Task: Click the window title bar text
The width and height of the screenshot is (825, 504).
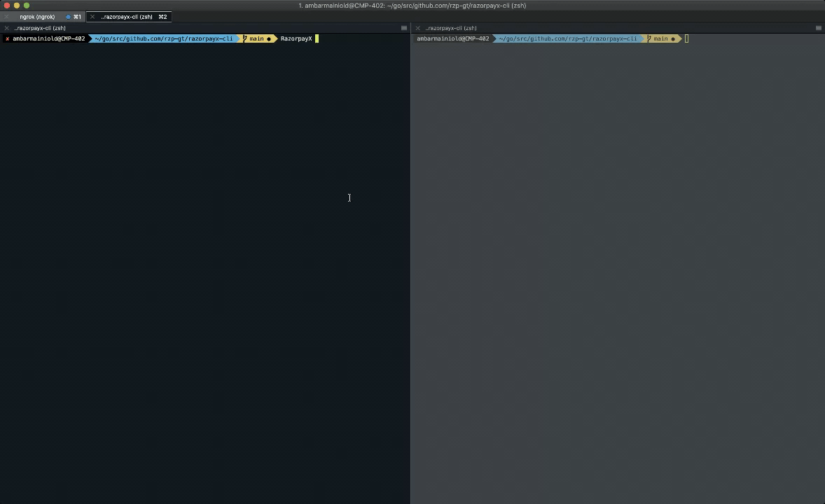Action: pyautogui.click(x=412, y=6)
